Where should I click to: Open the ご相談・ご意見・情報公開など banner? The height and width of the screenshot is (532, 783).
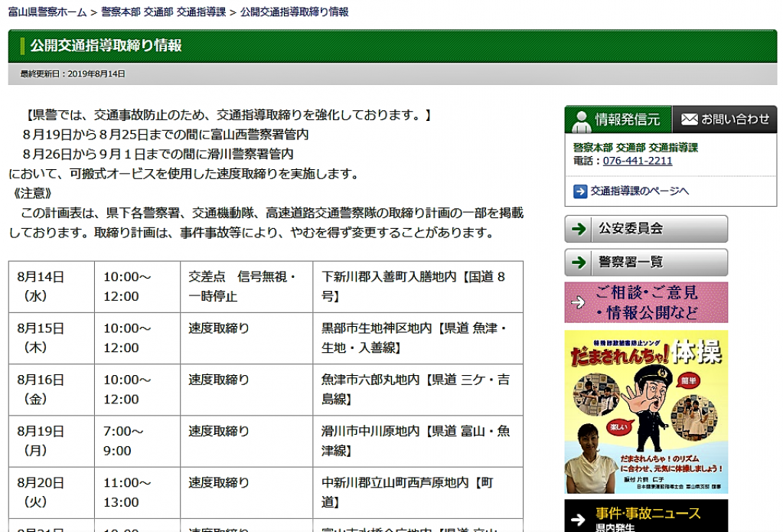pyautogui.click(x=646, y=302)
